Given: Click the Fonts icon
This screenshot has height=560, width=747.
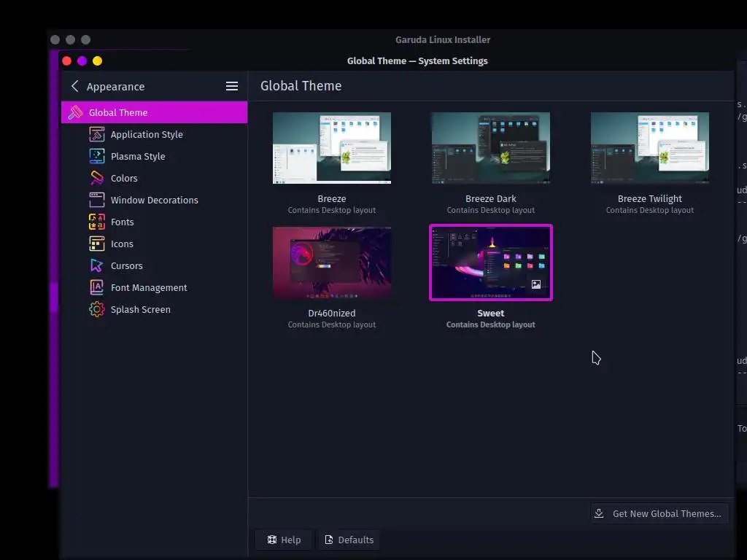Looking at the screenshot, I should (x=97, y=222).
